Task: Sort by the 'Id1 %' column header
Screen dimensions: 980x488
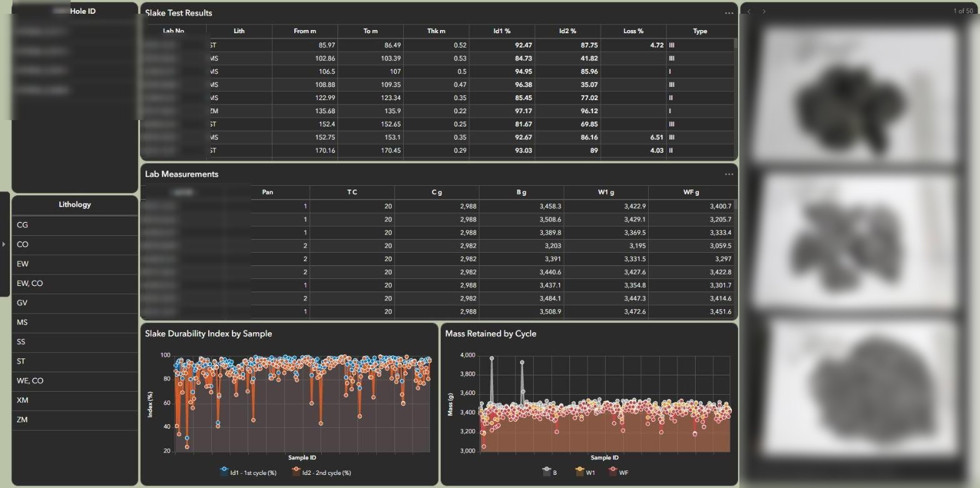Action: click(502, 31)
